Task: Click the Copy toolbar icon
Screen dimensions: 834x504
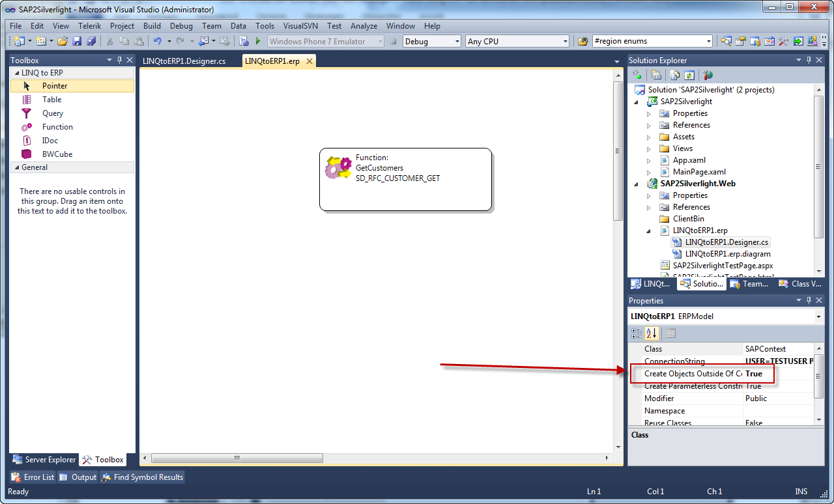Action: point(124,41)
